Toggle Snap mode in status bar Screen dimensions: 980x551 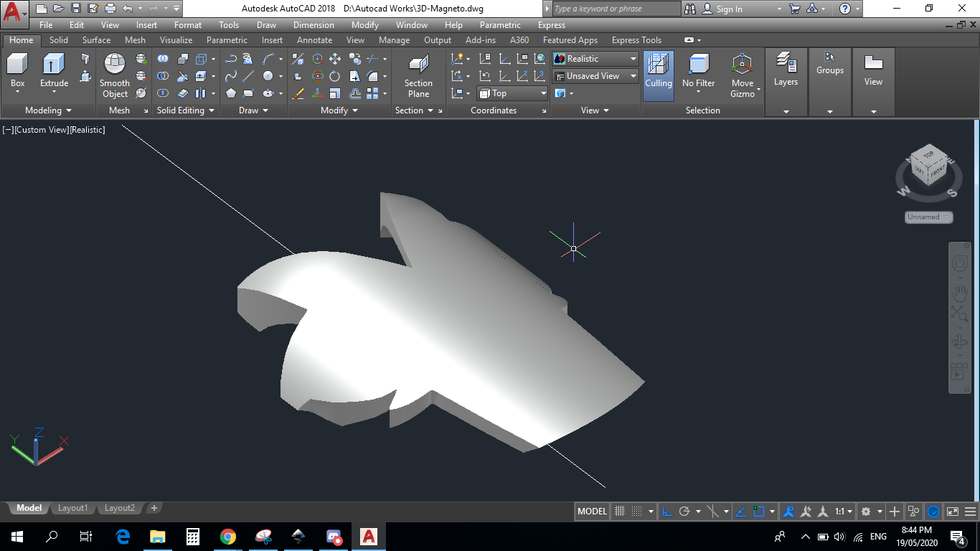point(636,512)
